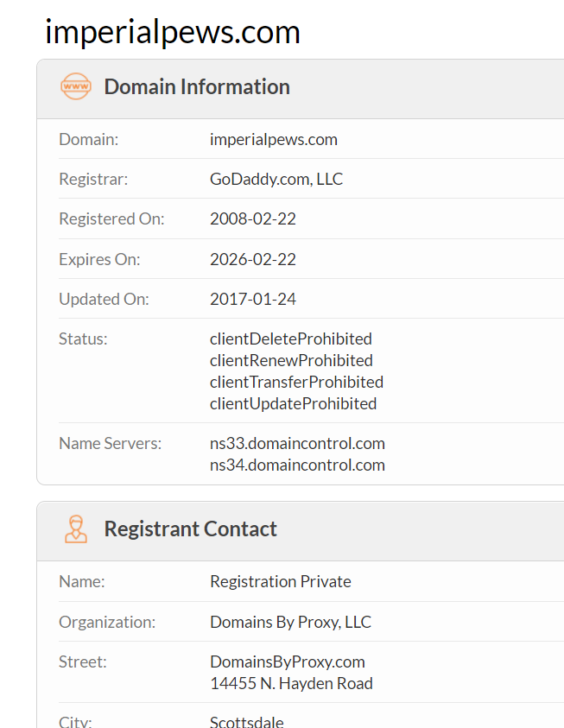Screen dimensions: 564x728
Task: Click the GoDaddy.com, LLC registrar value
Action: tap(276, 180)
